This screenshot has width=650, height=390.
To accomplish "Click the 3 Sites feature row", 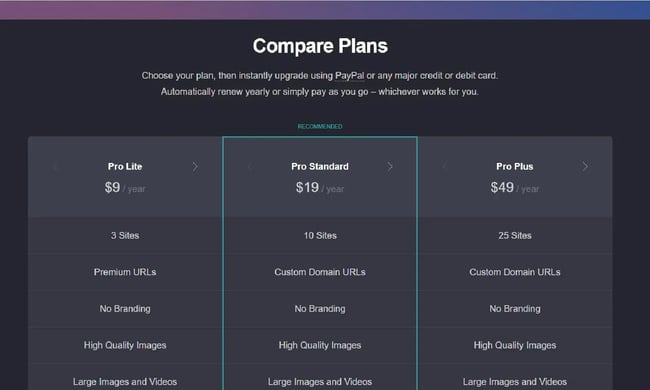I will (125, 235).
